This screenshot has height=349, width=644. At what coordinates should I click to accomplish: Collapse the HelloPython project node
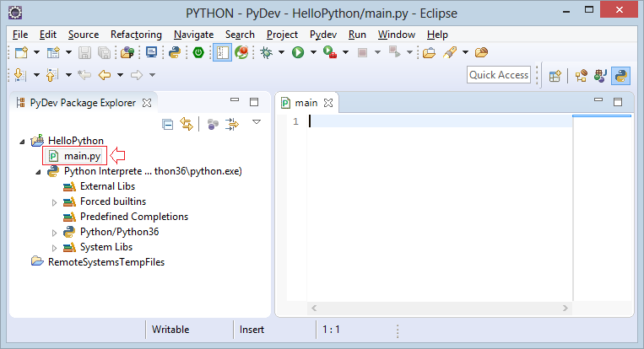(22, 142)
